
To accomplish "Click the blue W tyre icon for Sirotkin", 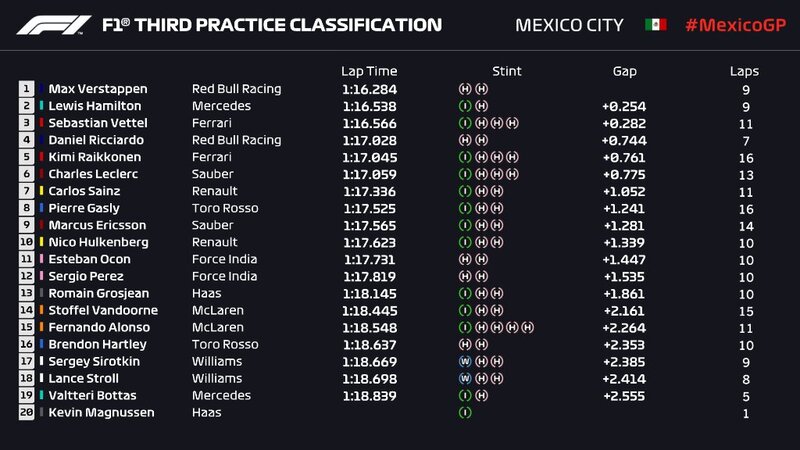I will coord(464,361).
